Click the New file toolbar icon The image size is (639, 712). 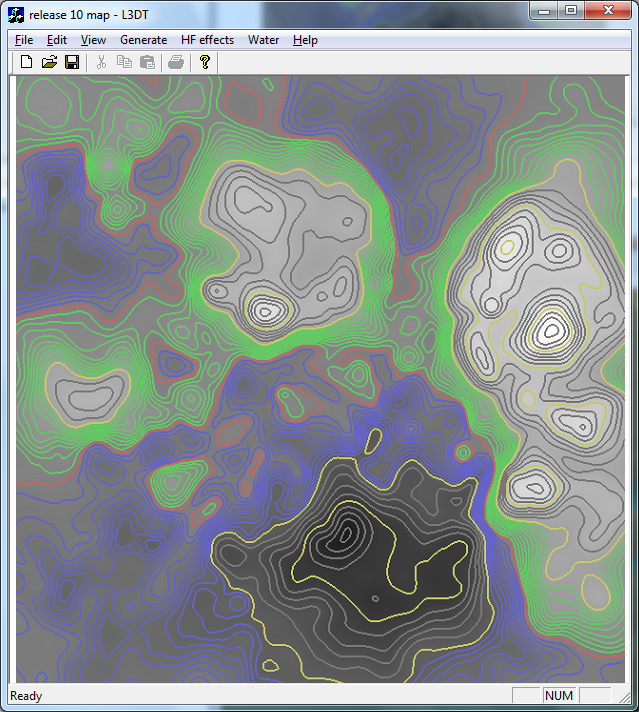pyautogui.click(x=27, y=62)
